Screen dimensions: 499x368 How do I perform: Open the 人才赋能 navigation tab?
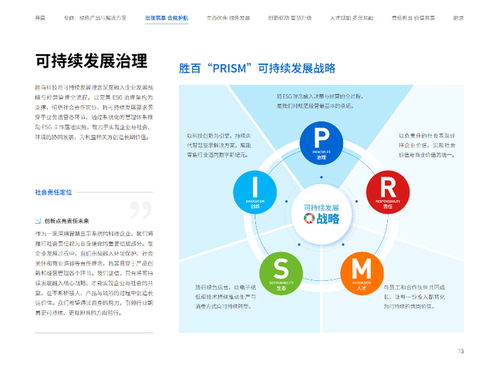click(352, 18)
